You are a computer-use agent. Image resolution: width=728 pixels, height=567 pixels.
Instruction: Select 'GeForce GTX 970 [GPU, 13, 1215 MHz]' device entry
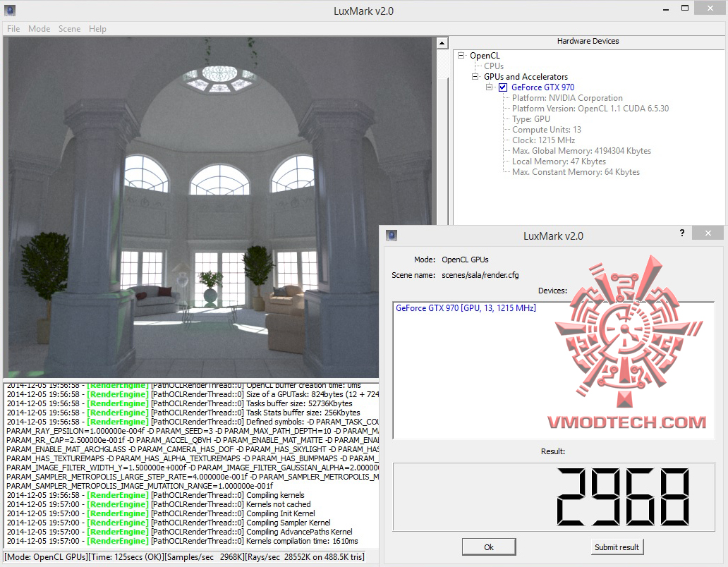click(466, 308)
